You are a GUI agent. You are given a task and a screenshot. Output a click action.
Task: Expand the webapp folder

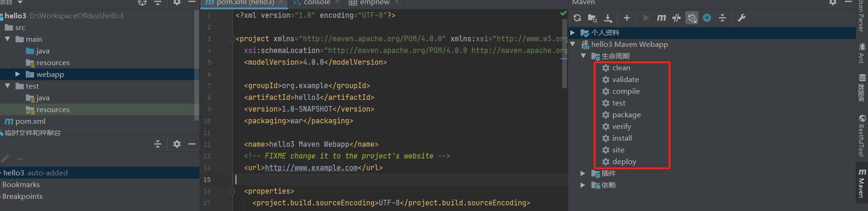coord(18,74)
